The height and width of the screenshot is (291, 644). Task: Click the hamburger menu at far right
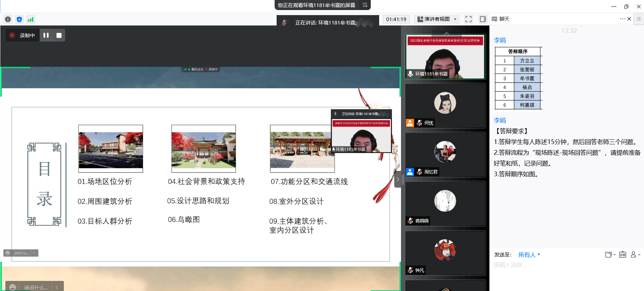[x=639, y=19]
